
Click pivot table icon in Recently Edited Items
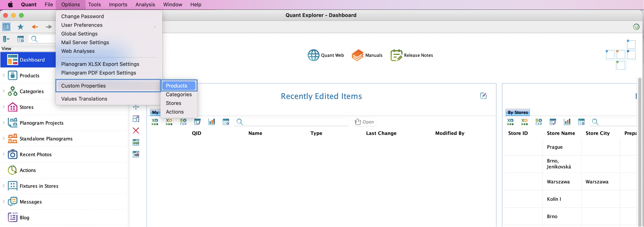click(197, 122)
